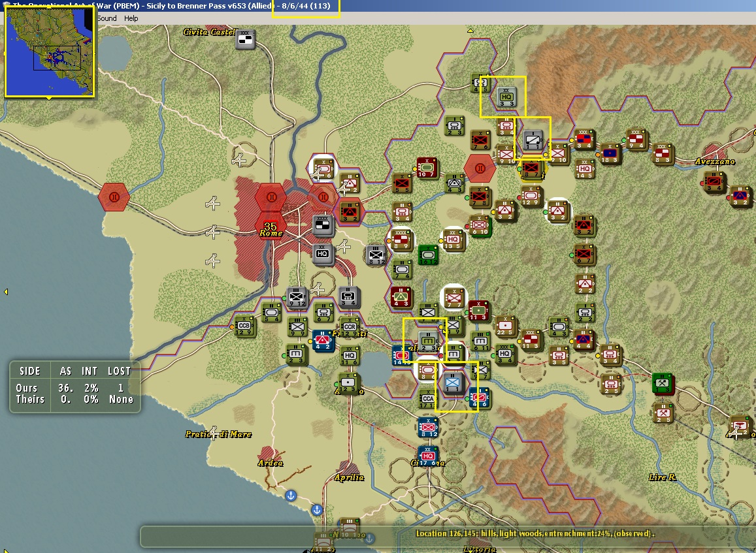Select the XX HQ unit with strength 14 5

coord(585,169)
